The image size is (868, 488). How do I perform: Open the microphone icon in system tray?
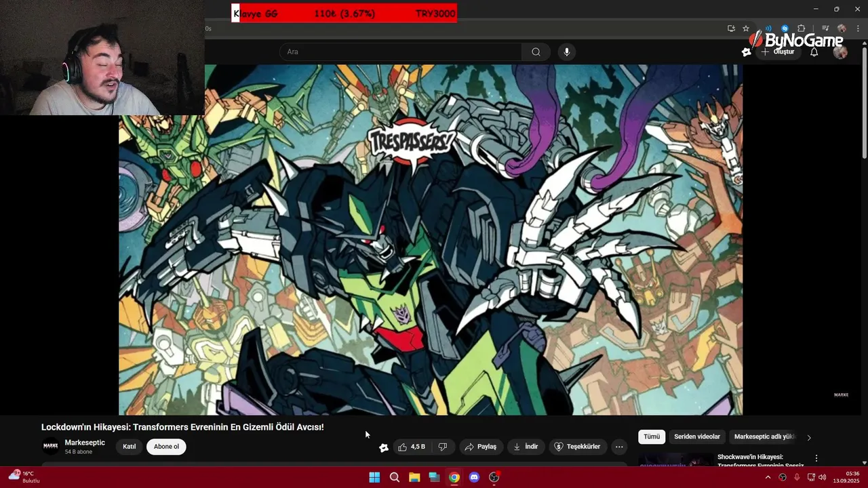point(797,477)
